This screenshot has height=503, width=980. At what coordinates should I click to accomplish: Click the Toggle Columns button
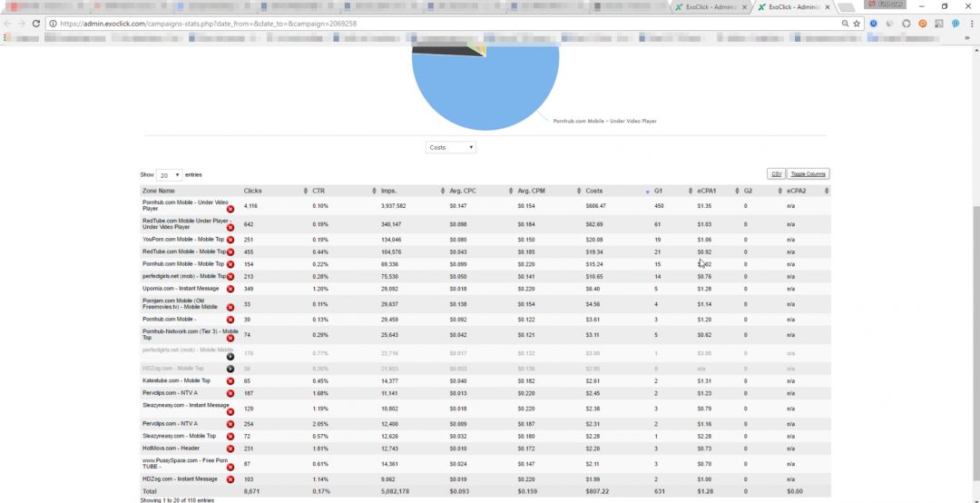coord(808,174)
